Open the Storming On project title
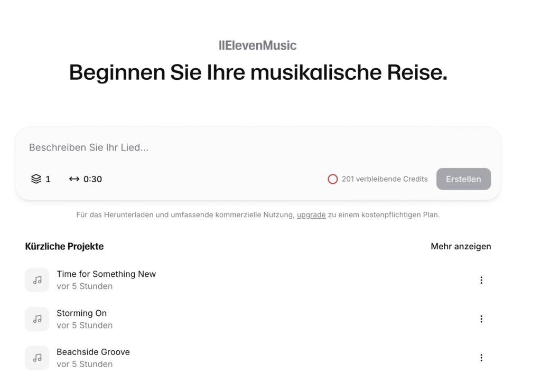 click(82, 313)
